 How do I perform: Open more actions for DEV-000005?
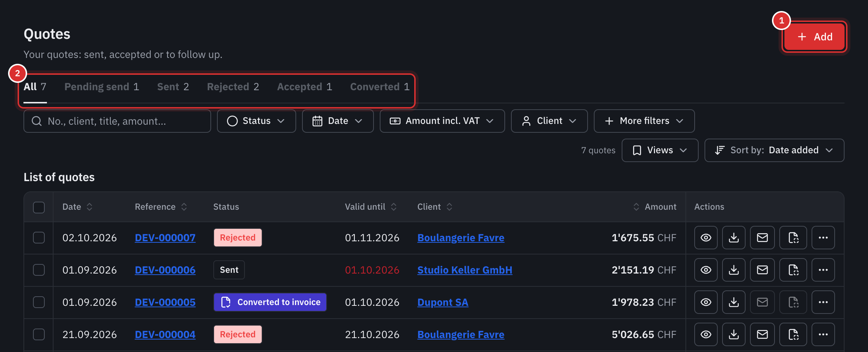pos(823,302)
